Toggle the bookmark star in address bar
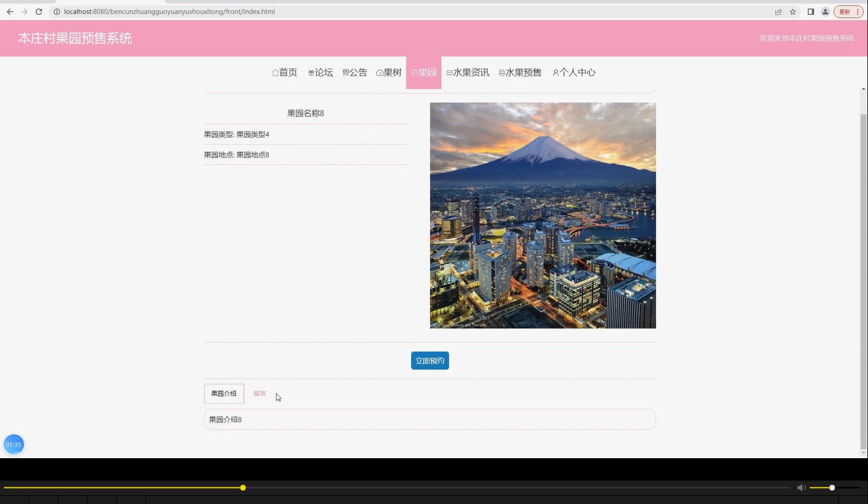Viewport: 868px width, 504px height. (x=793, y=11)
